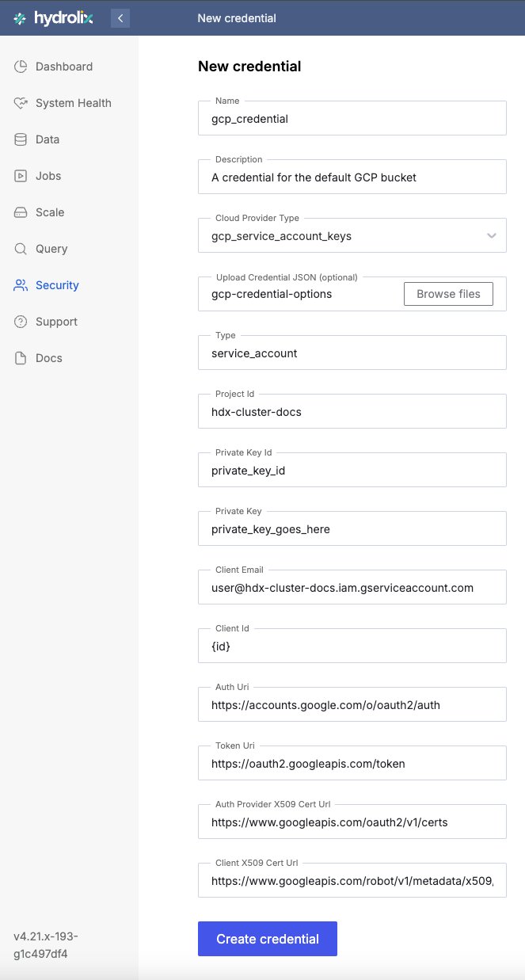Open Security via the users icon
The image size is (525, 980).
click(23, 285)
